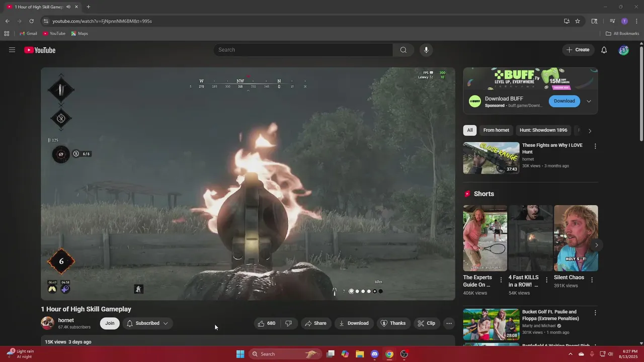
Task: Open YouTube notifications bell
Action: click(604, 50)
